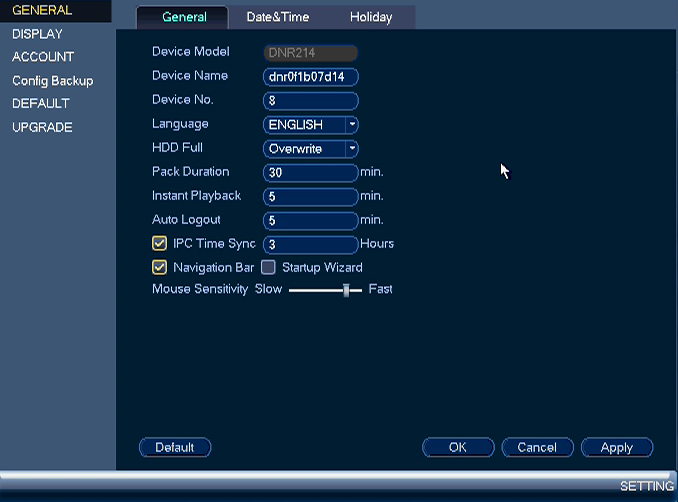678x502 pixels.
Task: Click the Device No. input field
Action: [310, 101]
